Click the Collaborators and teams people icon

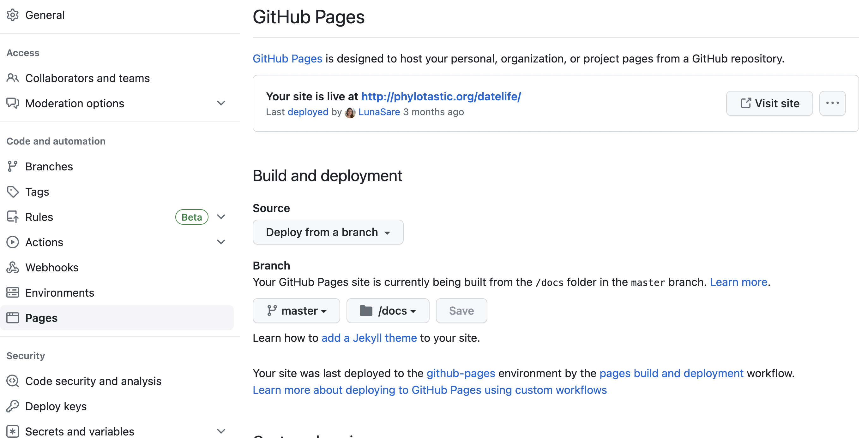tap(12, 78)
